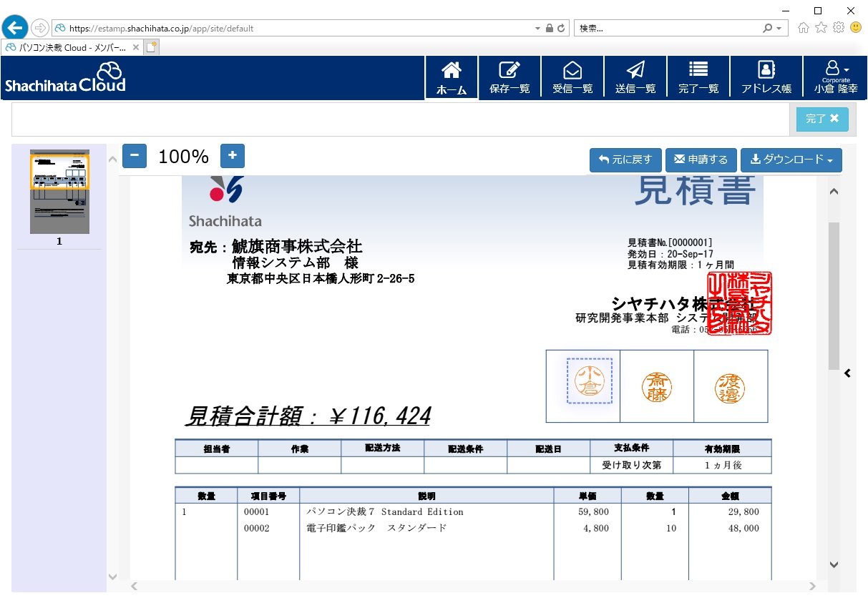Select the page 1 thumbnail

pyautogui.click(x=59, y=192)
